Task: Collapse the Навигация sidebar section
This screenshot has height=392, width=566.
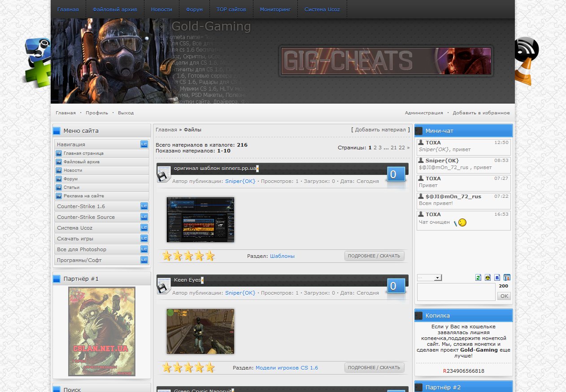Action: (x=144, y=144)
